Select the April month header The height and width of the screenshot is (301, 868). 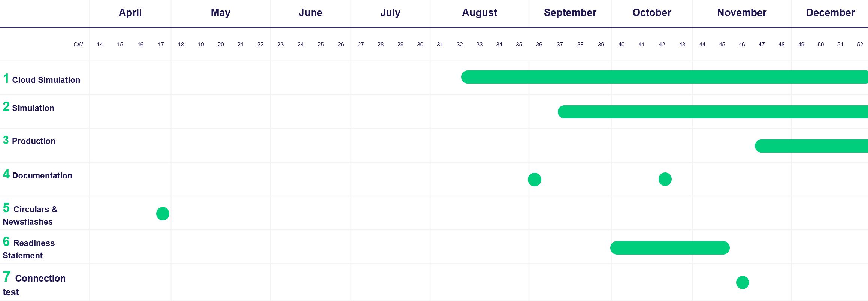[130, 13]
